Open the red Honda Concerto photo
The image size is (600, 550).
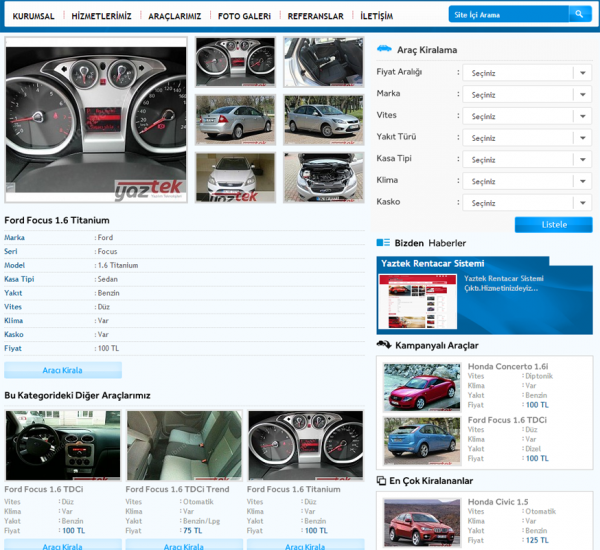422,387
